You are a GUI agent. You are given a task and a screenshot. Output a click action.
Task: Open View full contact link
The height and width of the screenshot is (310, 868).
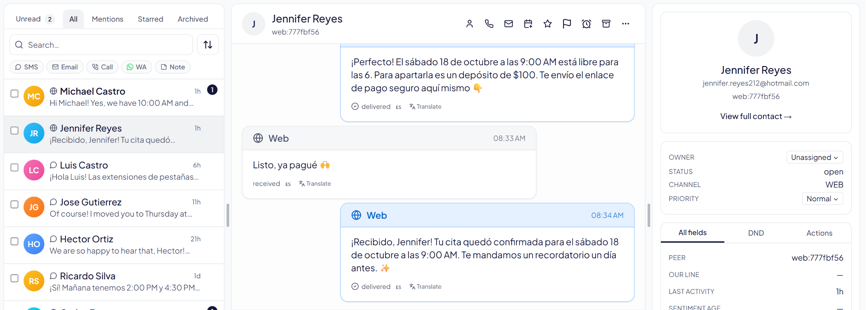pos(756,116)
